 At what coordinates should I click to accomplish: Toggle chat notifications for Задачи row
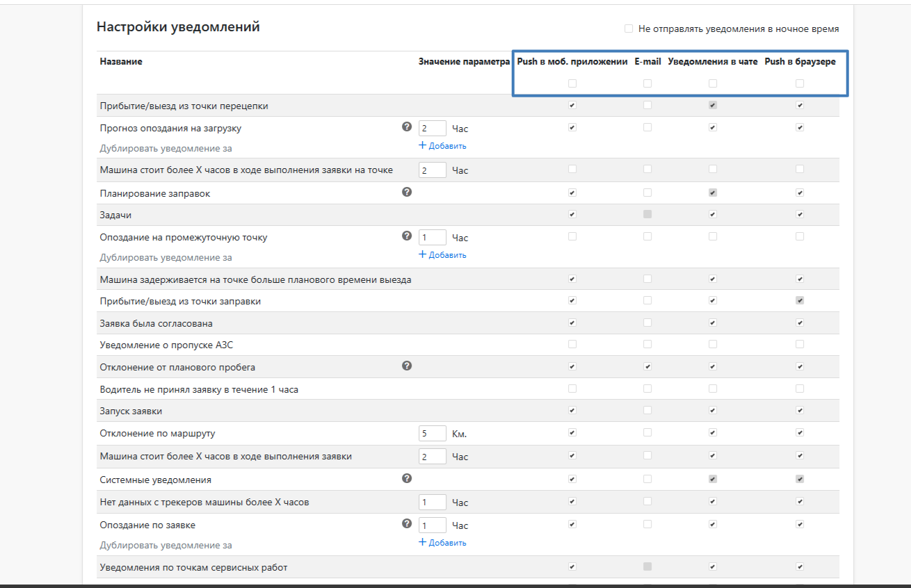click(713, 214)
